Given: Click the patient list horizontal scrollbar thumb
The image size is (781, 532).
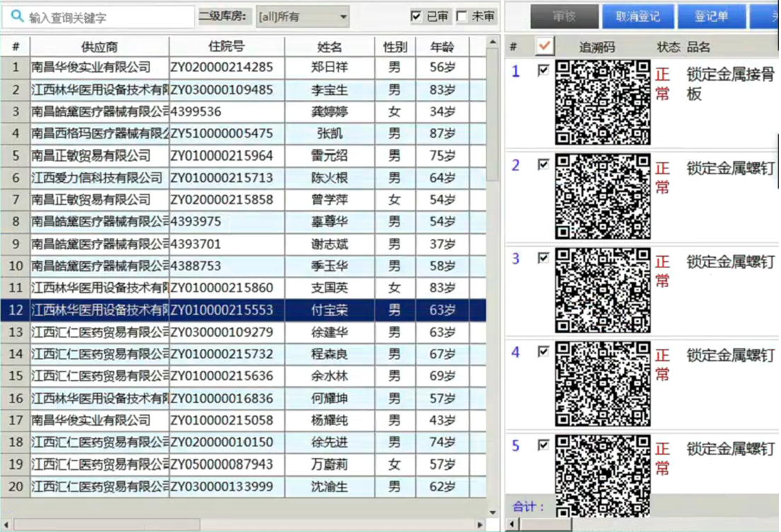Looking at the screenshot, I should (107, 524).
